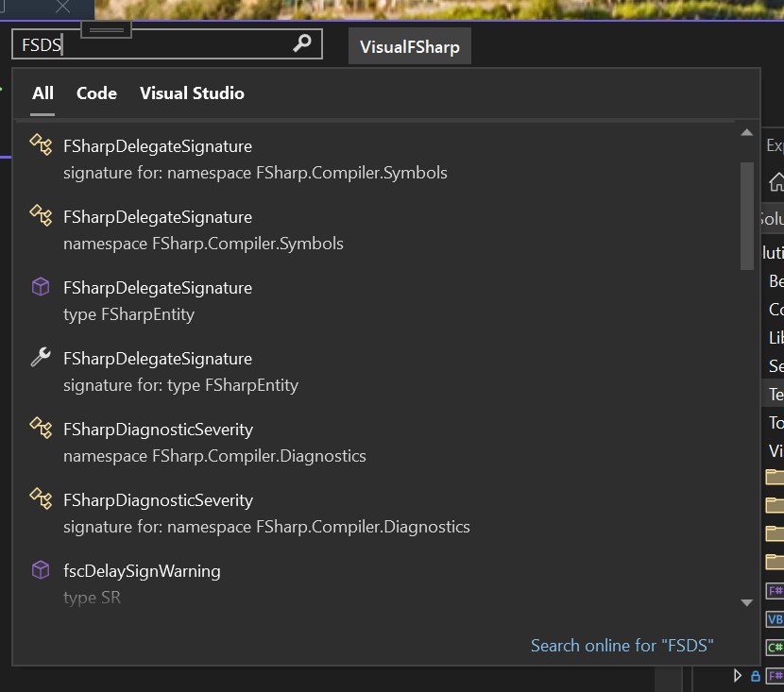Click the lock icon in the bottom status area
Viewport: 784px width, 692px height.
[754, 675]
